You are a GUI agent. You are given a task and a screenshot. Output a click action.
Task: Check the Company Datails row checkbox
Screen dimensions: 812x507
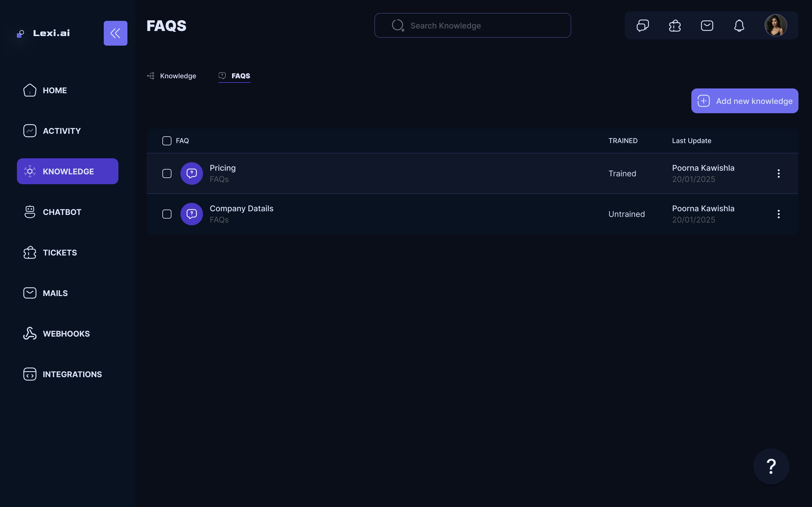167,214
